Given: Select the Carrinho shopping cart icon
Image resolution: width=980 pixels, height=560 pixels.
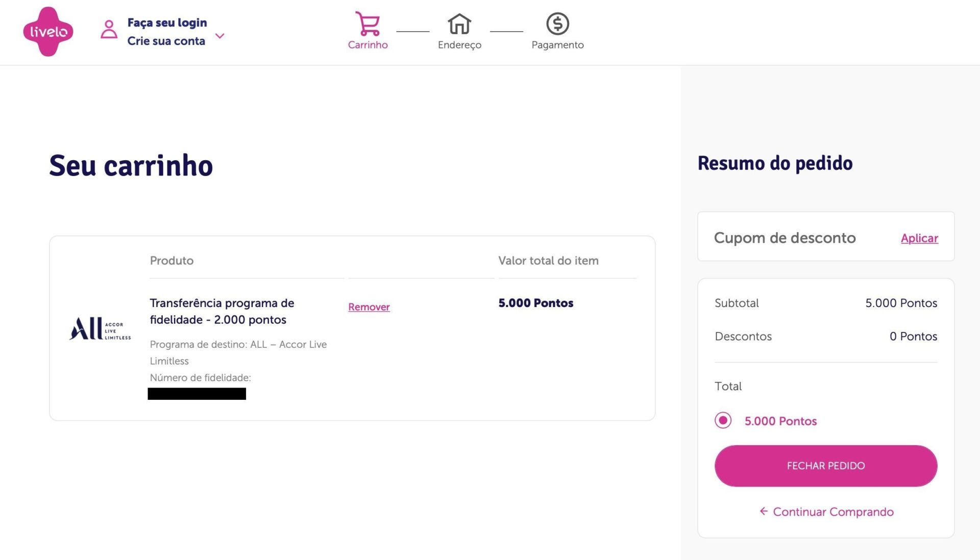Looking at the screenshot, I should coord(367,23).
